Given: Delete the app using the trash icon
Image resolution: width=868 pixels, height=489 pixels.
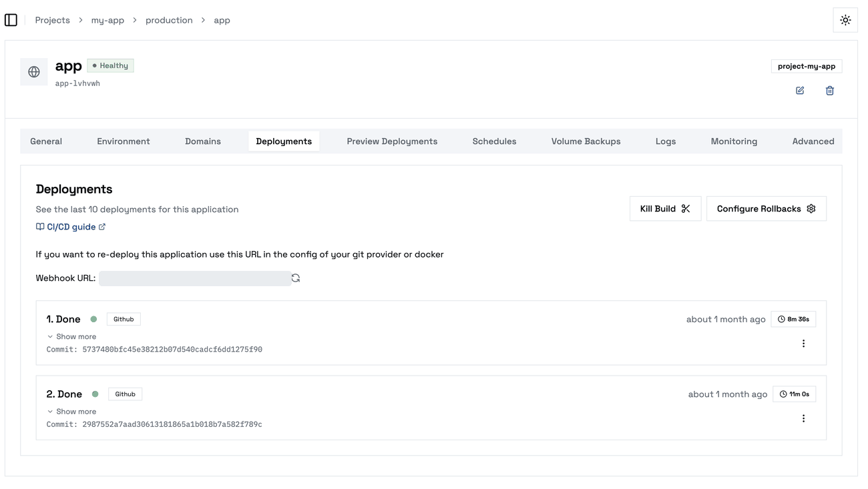Looking at the screenshot, I should tap(830, 91).
